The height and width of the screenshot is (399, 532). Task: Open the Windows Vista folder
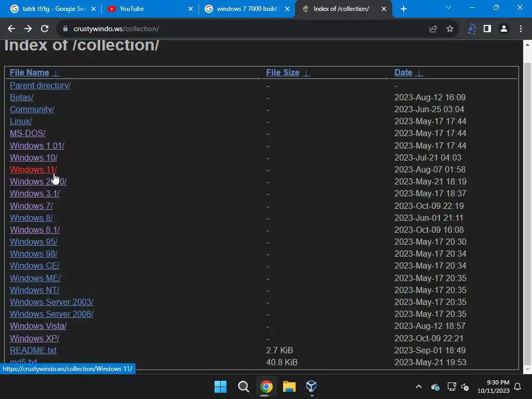click(38, 326)
